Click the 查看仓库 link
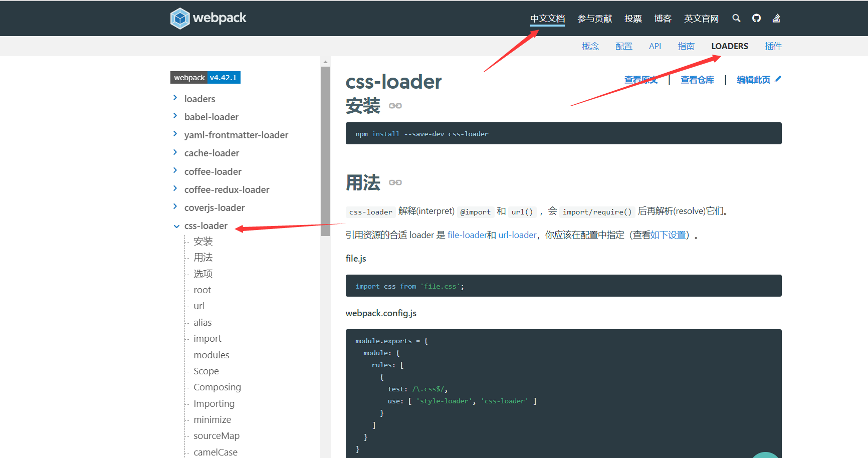Screen dimensions: 868x458 point(697,80)
